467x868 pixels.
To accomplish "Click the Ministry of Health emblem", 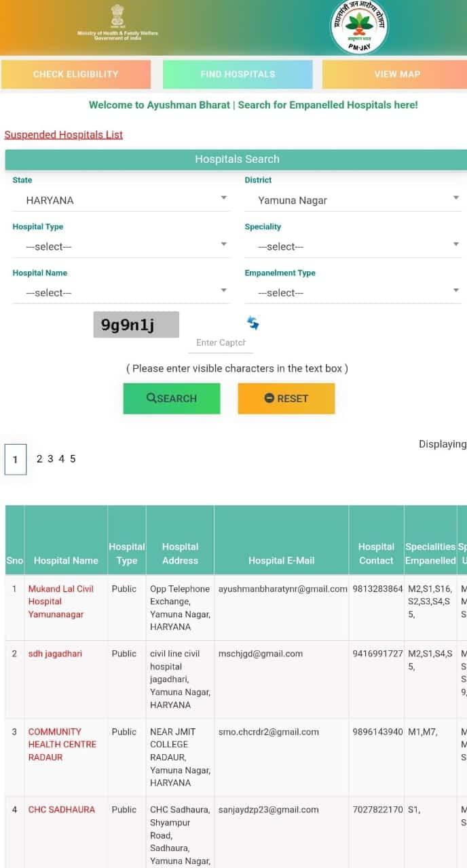I will click(117, 17).
